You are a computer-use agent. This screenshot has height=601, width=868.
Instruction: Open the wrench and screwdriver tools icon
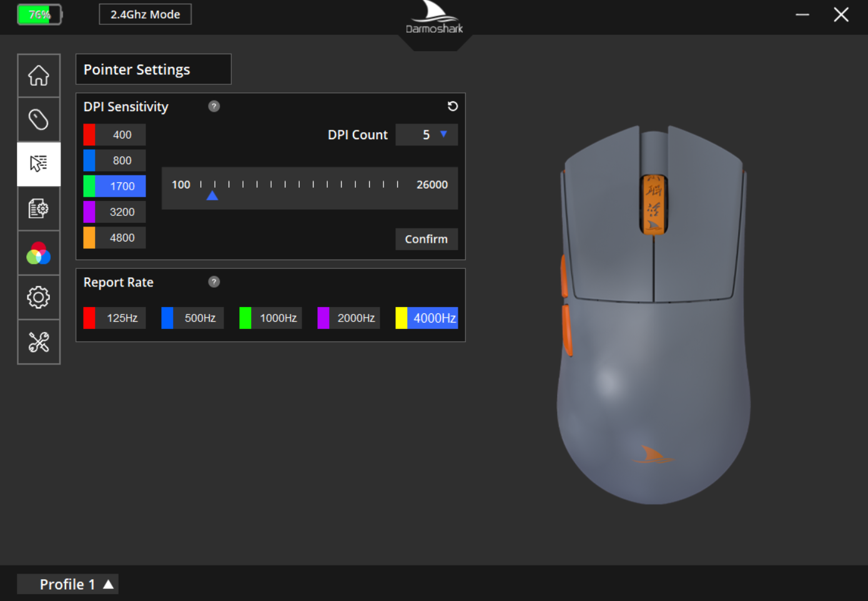(39, 342)
